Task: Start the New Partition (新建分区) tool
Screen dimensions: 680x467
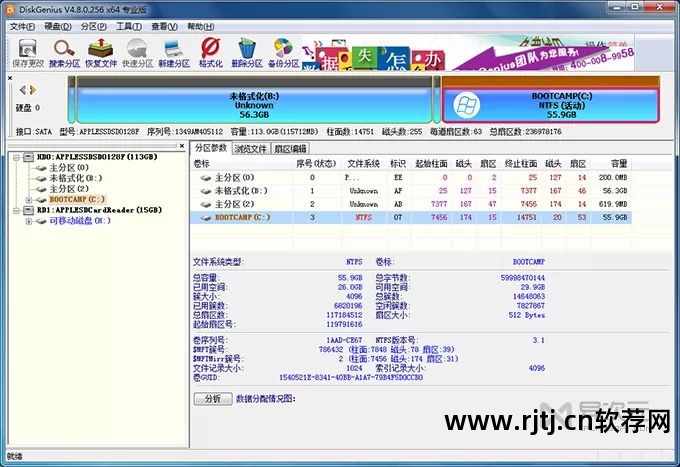Action: (174, 52)
